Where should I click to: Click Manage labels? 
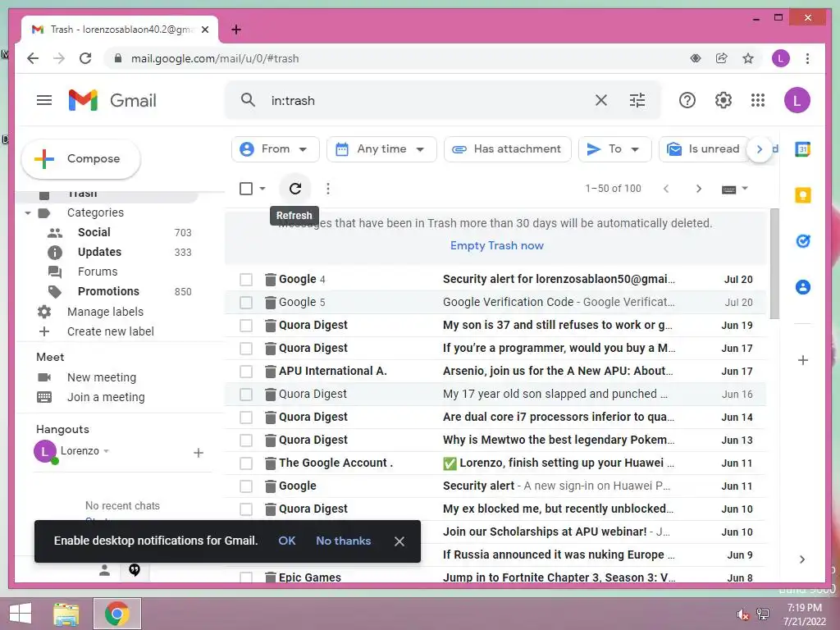point(106,312)
